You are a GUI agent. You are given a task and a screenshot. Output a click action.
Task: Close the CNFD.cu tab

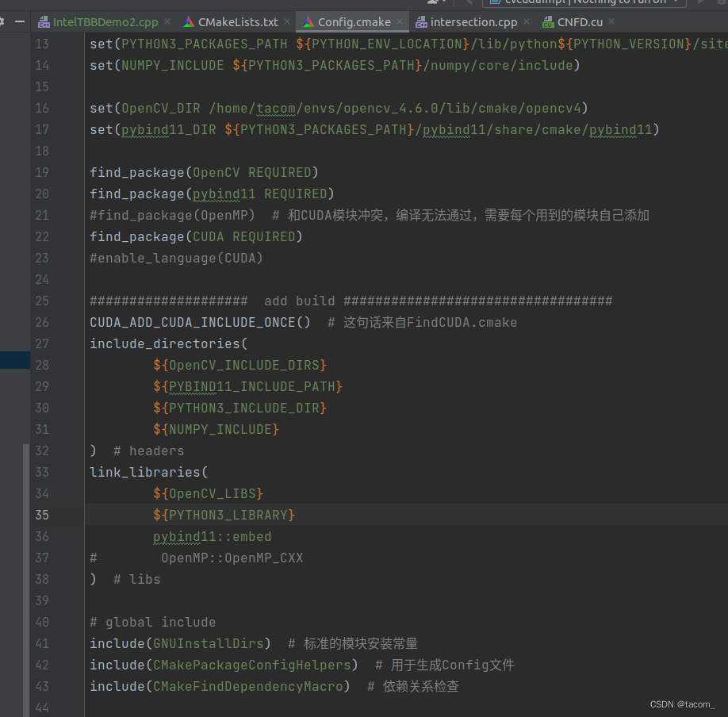[611, 21]
